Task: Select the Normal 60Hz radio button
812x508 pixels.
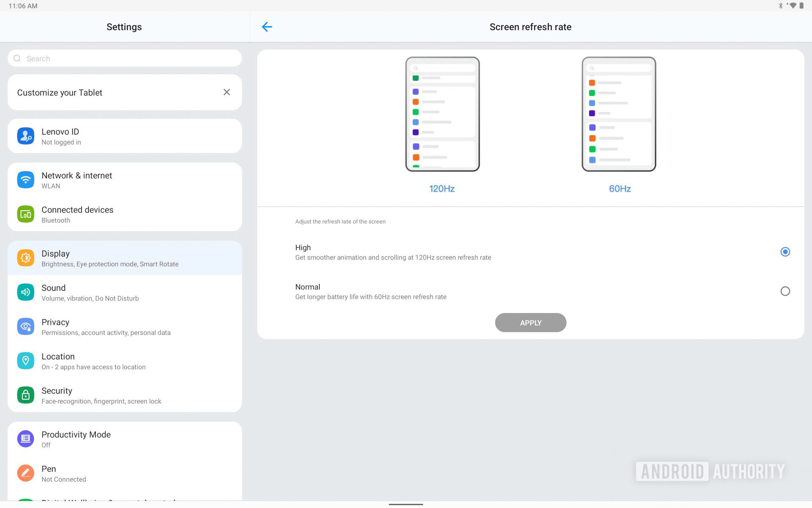Action: tap(785, 291)
